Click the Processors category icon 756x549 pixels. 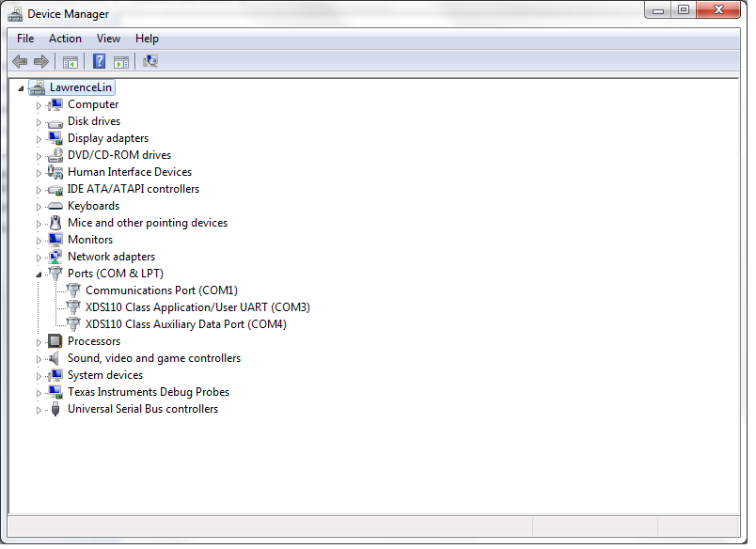(x=55, y=342)
